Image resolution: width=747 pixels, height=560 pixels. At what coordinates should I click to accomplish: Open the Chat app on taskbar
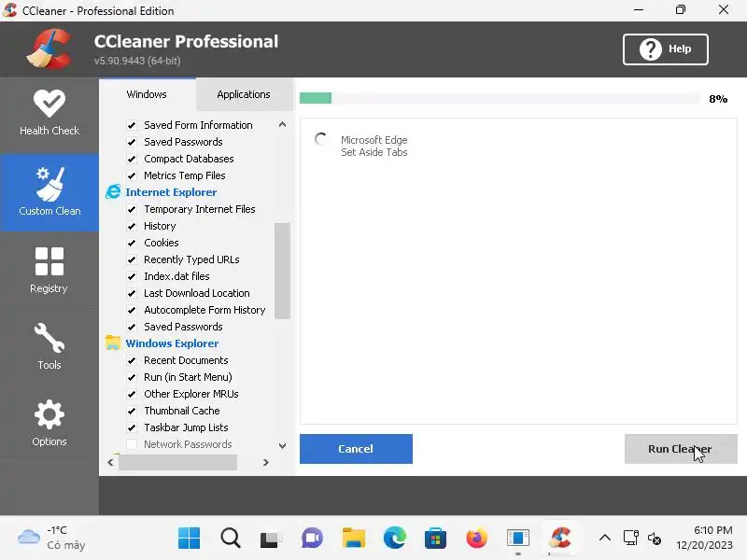point(312,539)
